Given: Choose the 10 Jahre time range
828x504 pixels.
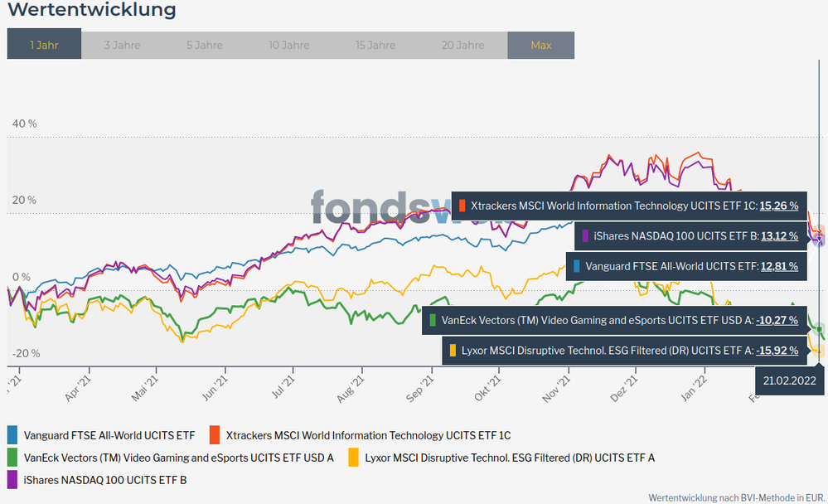Looking at the screenshot, I should coord(288,46).
